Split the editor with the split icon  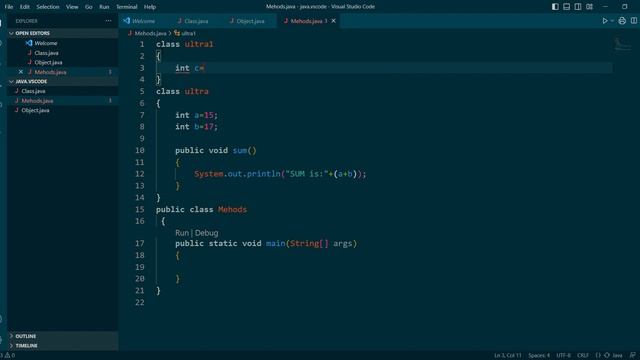click(x=634, y=21)
